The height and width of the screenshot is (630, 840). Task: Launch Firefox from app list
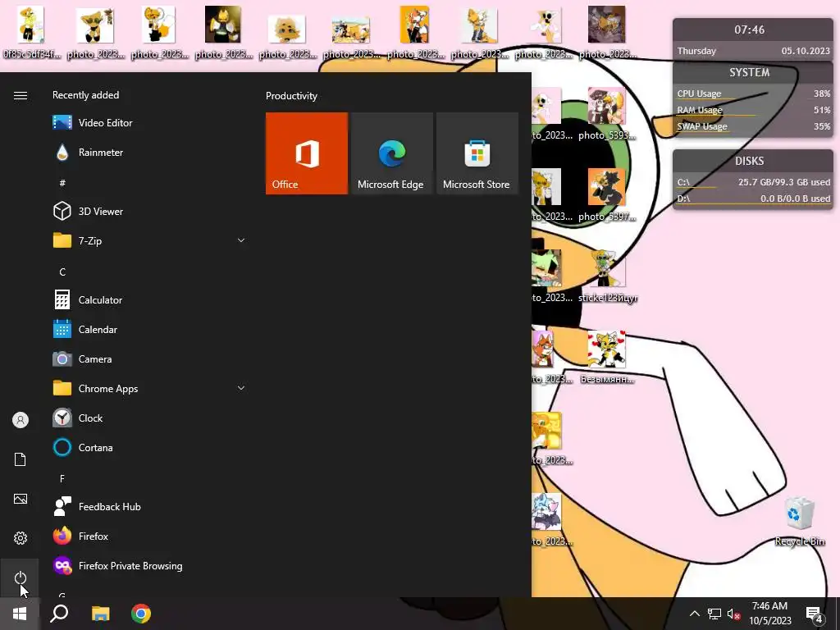150,536
